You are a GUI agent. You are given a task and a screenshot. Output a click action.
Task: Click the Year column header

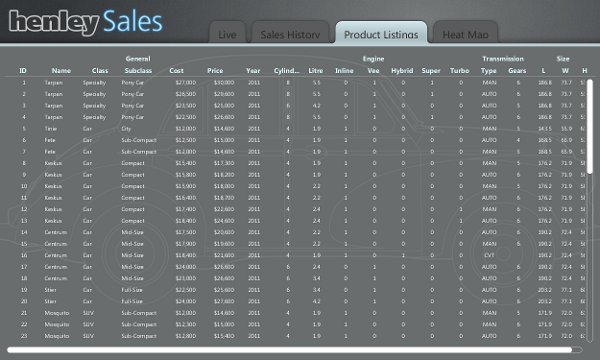(x=253, y=70)
